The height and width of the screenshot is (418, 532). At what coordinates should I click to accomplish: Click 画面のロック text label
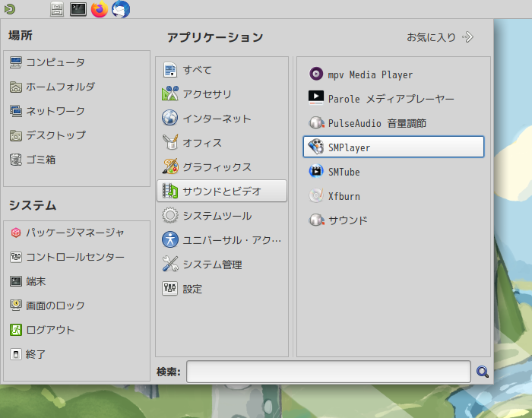pyautogui.click(x=55, y=306)
